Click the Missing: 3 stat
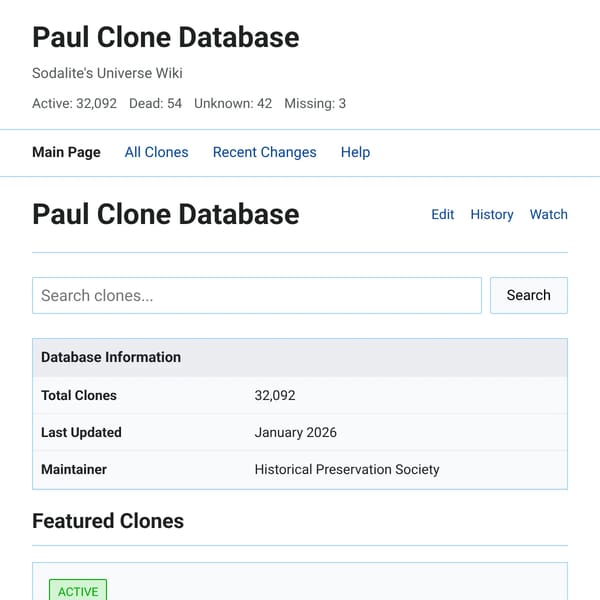The width and height of the screenshot is (600, 600). 315,103
